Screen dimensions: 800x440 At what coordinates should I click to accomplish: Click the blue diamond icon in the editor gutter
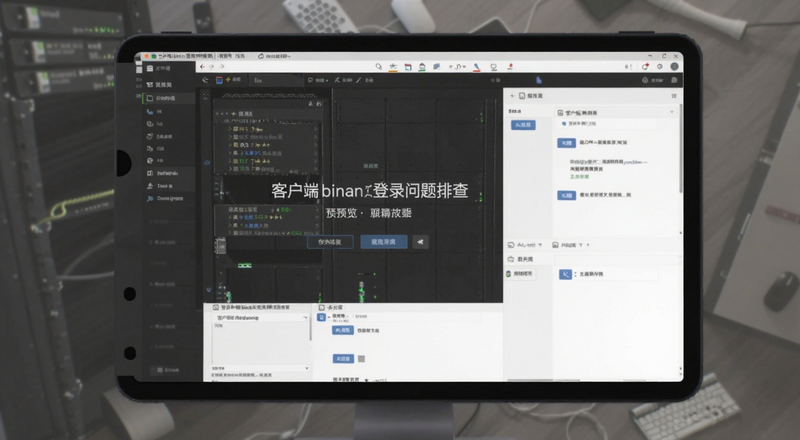coord(207,163)
